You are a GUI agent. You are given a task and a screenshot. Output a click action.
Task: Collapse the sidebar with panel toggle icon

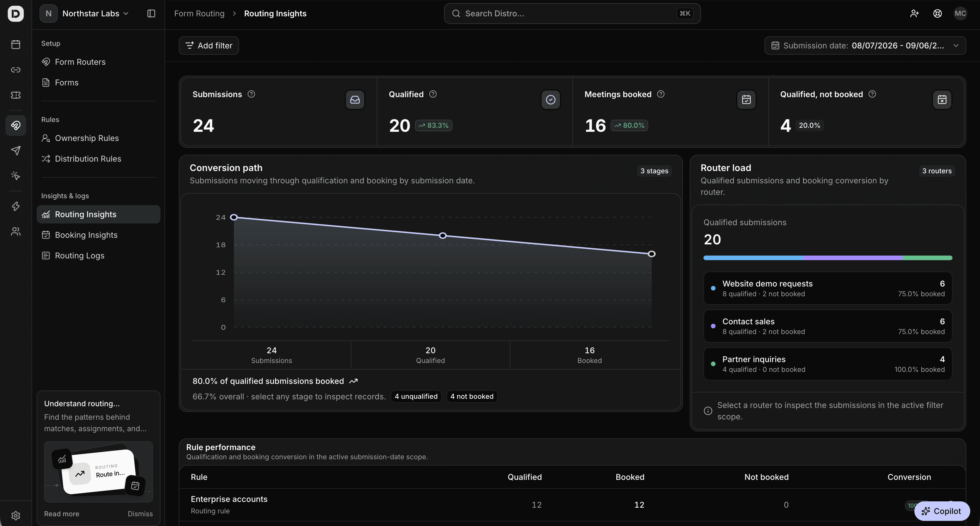151,14
